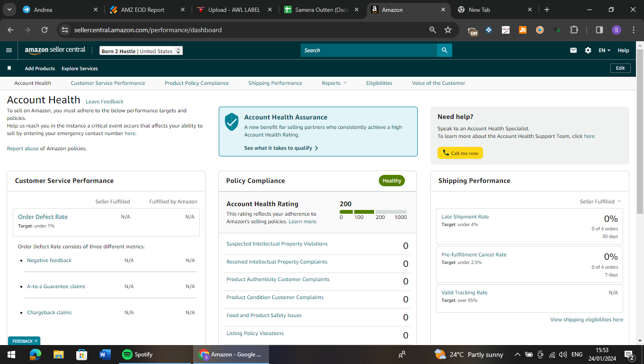View site information icon in address bar
The width and height of the screenshot is (644, 364).
click(65, 30)
